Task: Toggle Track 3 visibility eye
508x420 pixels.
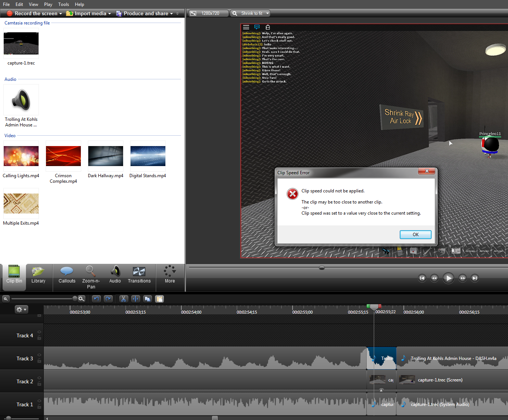Action: 39,355
